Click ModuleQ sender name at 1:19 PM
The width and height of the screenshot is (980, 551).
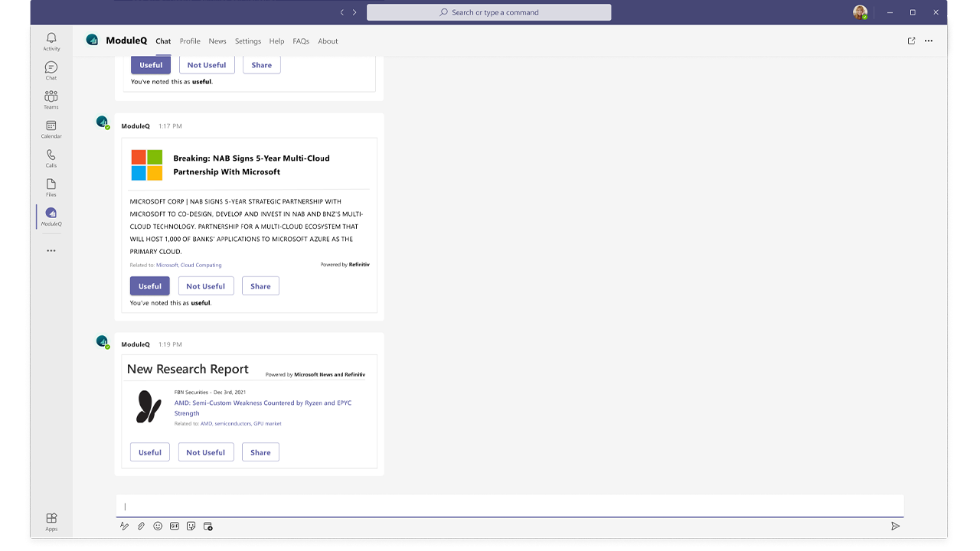click(x=136, y=344)
